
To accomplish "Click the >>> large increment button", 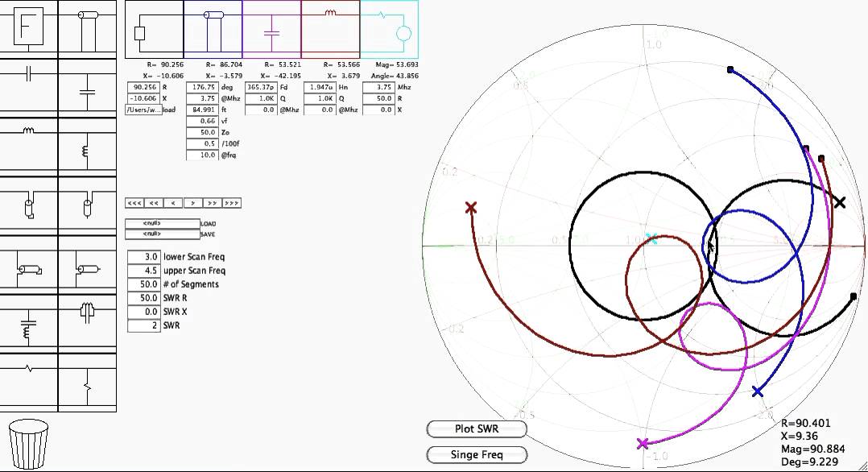I will click(x=231, y=203).
